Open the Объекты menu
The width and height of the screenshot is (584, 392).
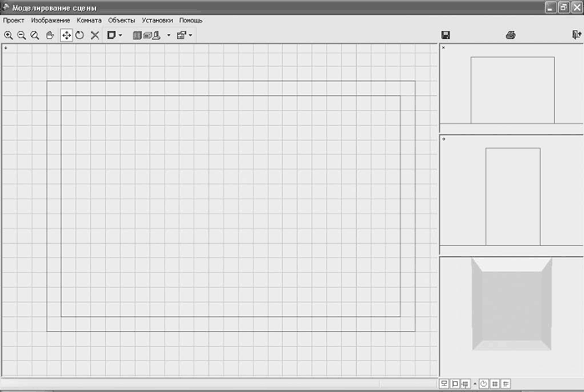122,21
